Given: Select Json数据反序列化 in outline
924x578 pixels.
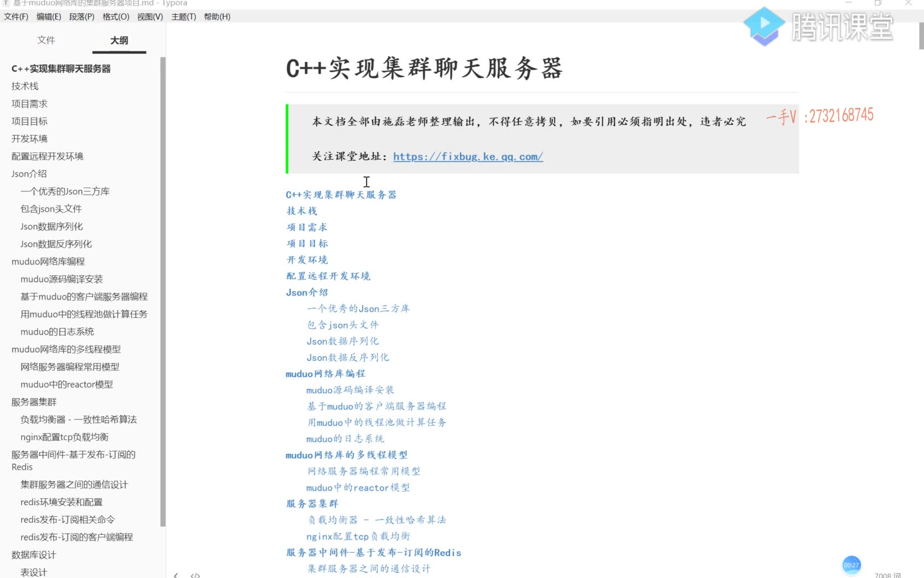Looking at the screenshot, I should click(56, 243).
